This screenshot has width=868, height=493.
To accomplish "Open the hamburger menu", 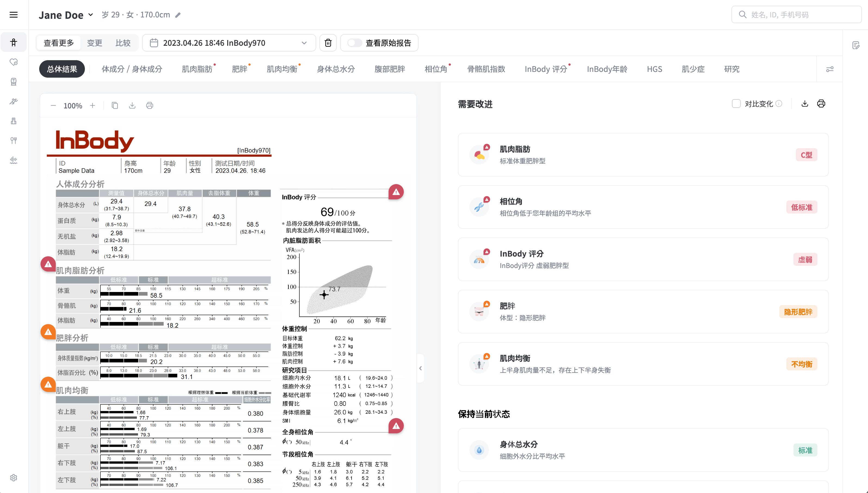I will tap(14, 14).
